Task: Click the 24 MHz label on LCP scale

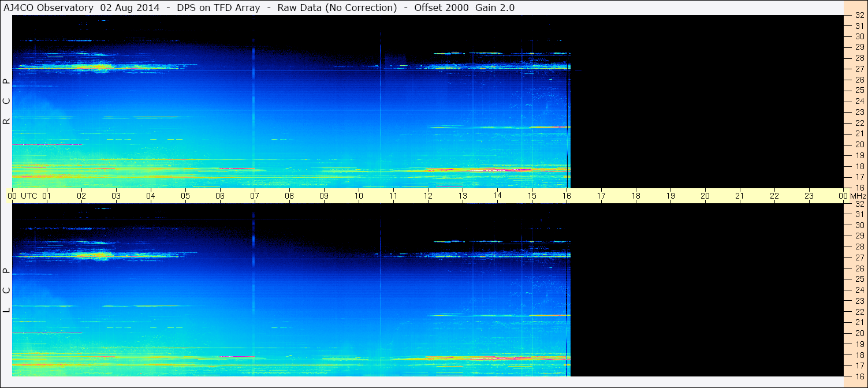Action: [859, 290]
